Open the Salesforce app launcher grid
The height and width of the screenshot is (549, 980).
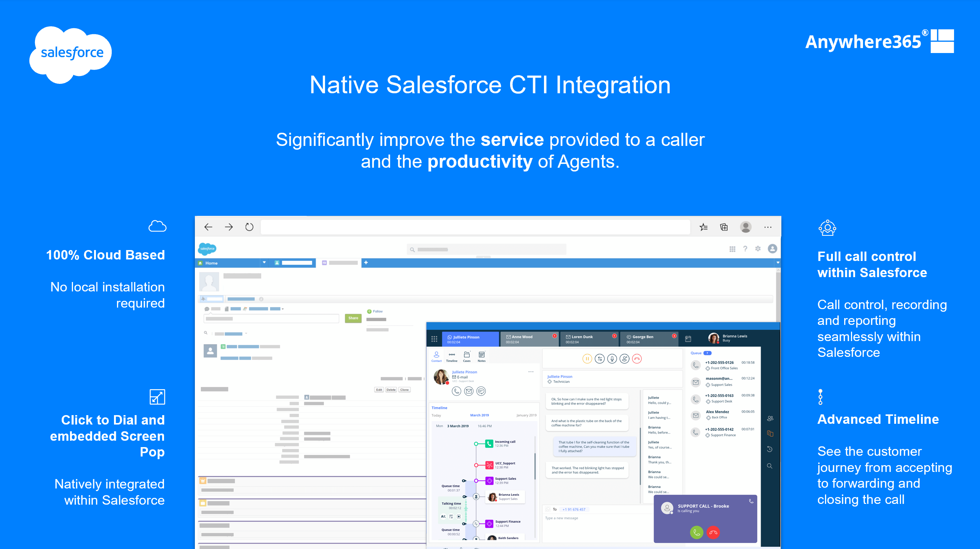coord(732,249)
